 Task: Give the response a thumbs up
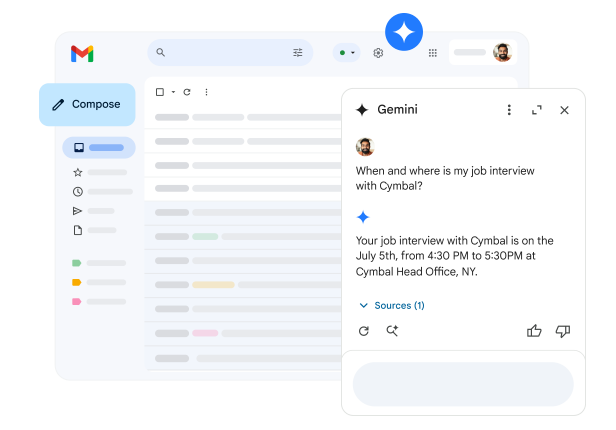click(x=534, y=331)
